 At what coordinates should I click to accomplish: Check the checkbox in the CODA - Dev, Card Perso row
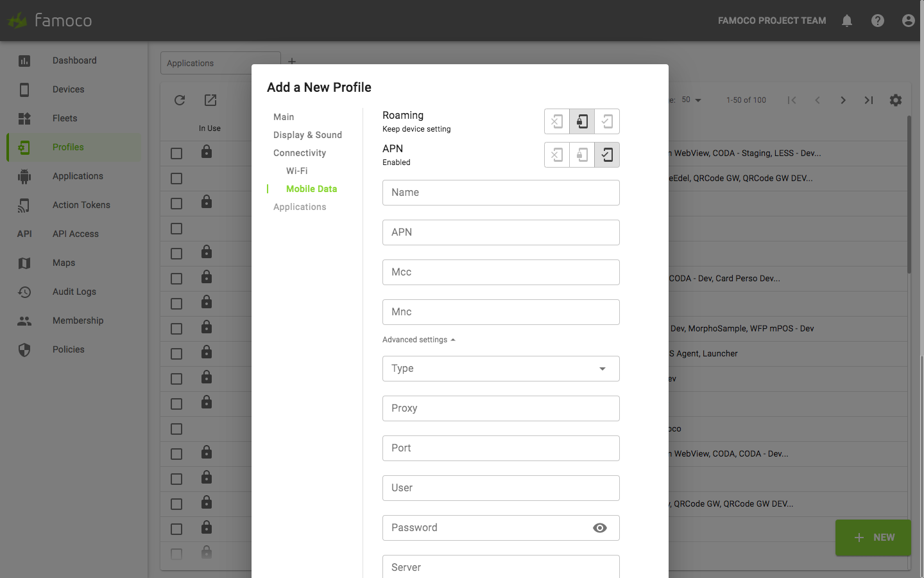(176, 279)
